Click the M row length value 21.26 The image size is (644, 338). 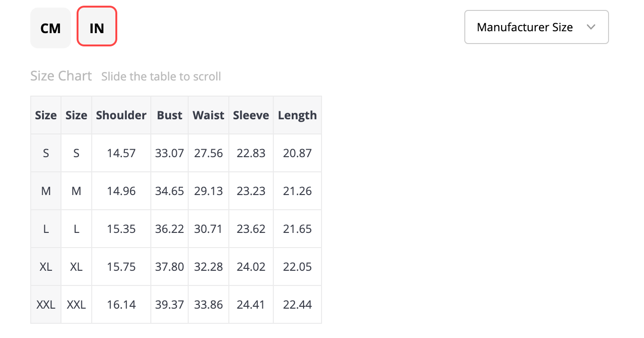click(x=297, y=191)
